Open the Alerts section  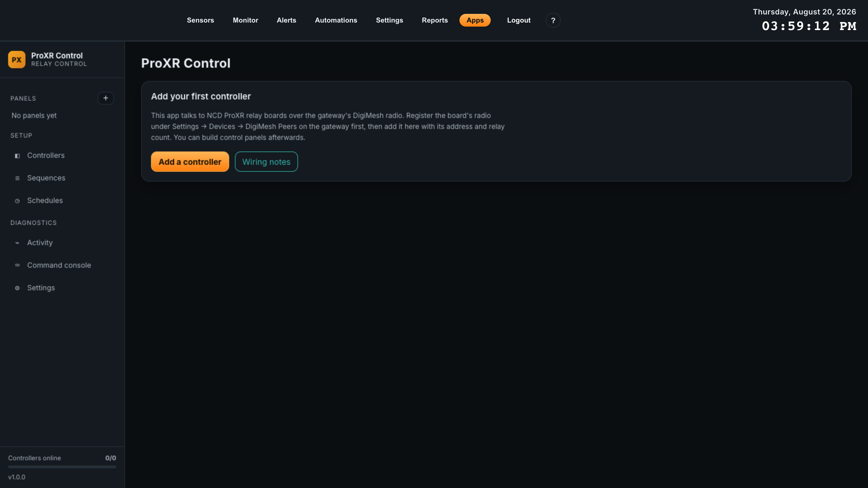coord(286,20)
